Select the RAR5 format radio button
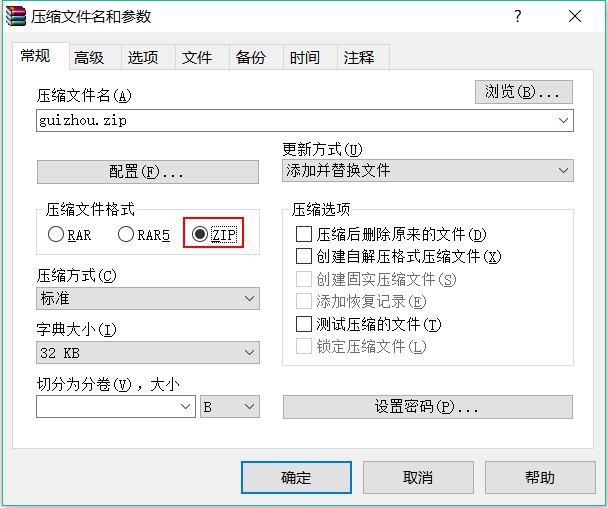 tap(126, 235)
